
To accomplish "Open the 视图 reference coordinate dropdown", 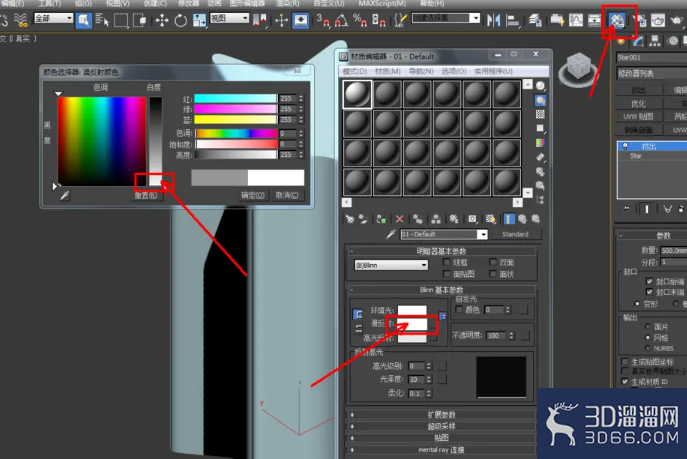I will pos(230,18).
